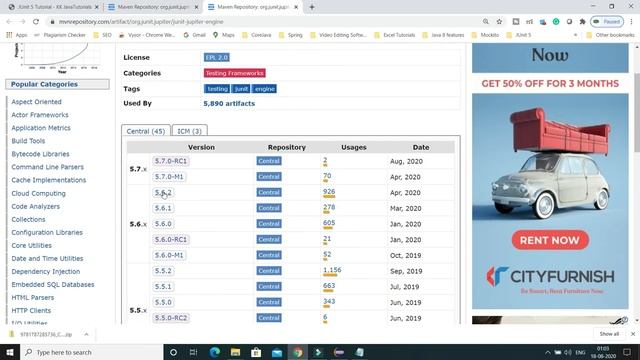
Task: Open Code Analyzers category
Action: click(36, 206)
